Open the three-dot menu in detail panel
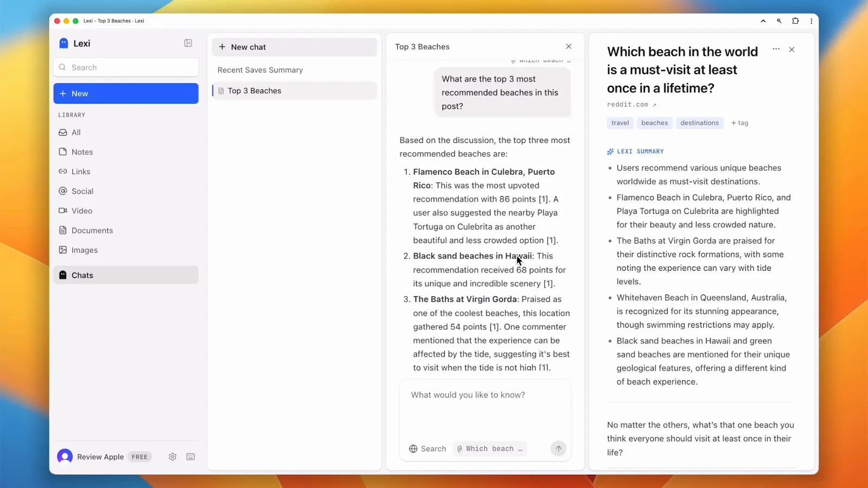 (x=776, y=49)
